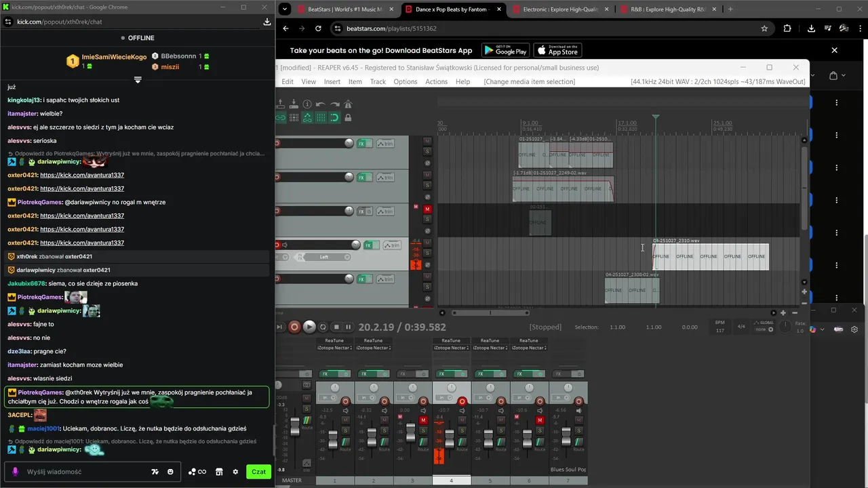The image size is (868, 488).
Task: Select the MASTER channel label
Action: 292,481
